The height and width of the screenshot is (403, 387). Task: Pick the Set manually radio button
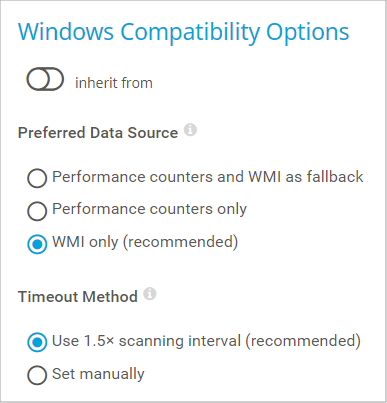pos(37,375)
